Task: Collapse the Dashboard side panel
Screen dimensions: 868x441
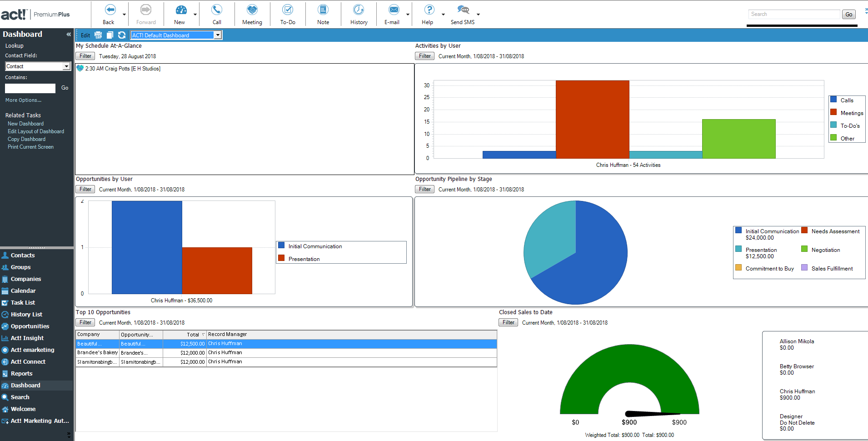Action: point(69,34)
